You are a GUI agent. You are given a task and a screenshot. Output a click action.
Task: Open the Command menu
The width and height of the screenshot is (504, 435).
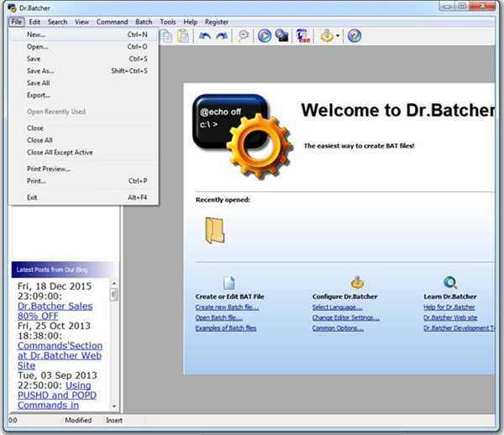113,22
